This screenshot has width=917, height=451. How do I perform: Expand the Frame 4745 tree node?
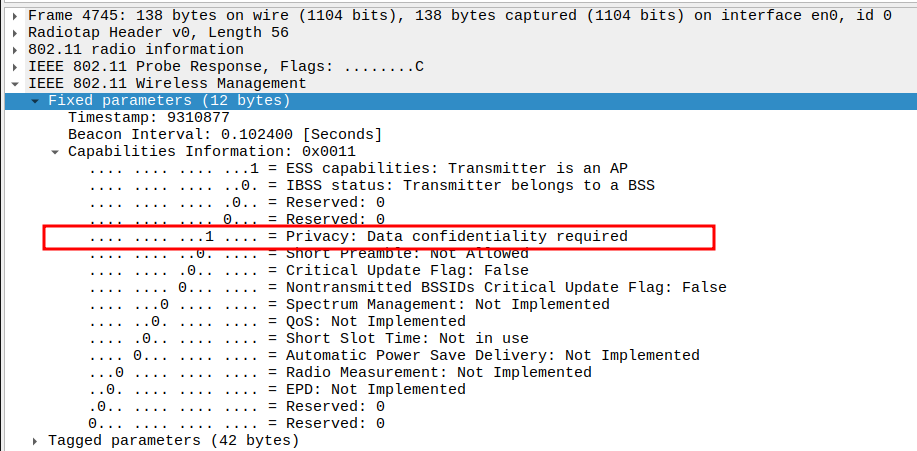click(x=16, y=16)
